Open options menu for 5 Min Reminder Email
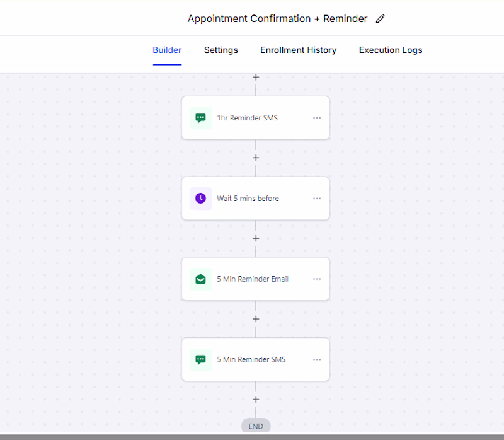The width and height of the screenshot is (504, 440). (317, 279)
